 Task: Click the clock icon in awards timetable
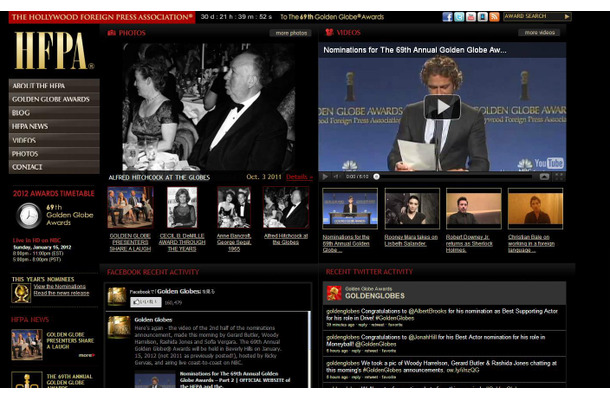pos(29,215)
